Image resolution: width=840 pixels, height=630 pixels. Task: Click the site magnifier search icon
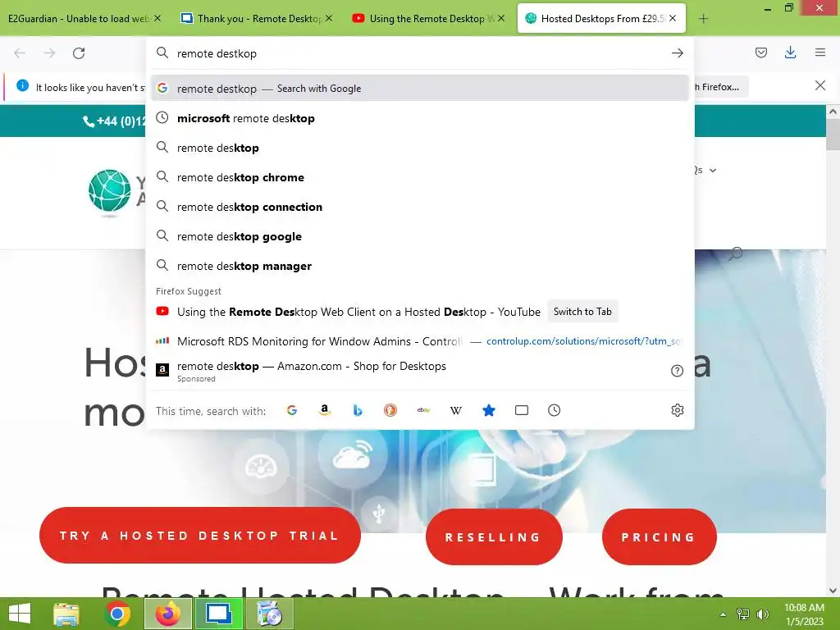(736, 253)
